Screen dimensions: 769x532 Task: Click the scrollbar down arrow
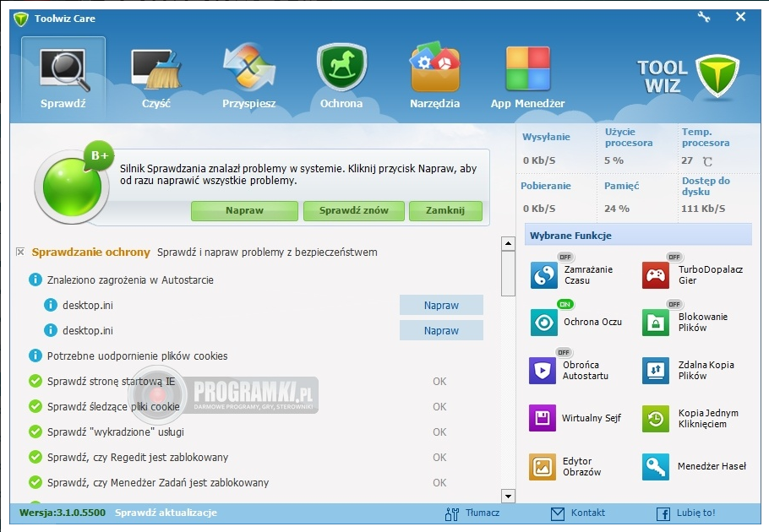[x=508, y=497]
